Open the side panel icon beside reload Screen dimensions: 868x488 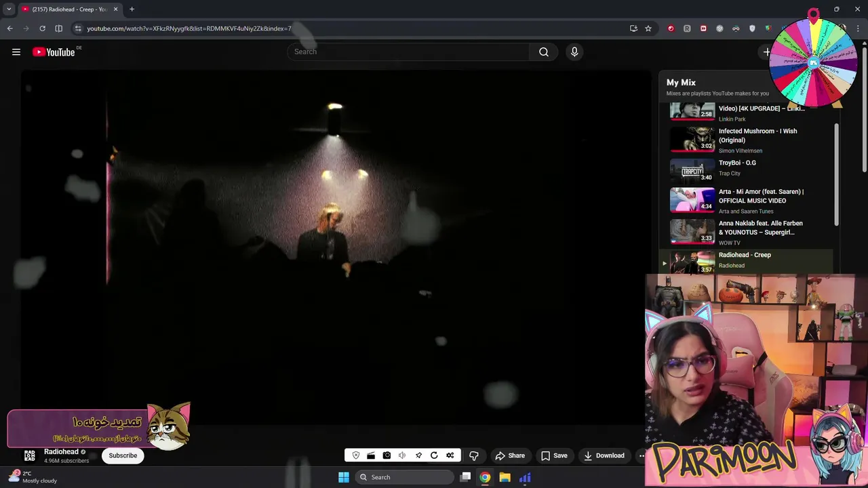[x=58, y=28]
